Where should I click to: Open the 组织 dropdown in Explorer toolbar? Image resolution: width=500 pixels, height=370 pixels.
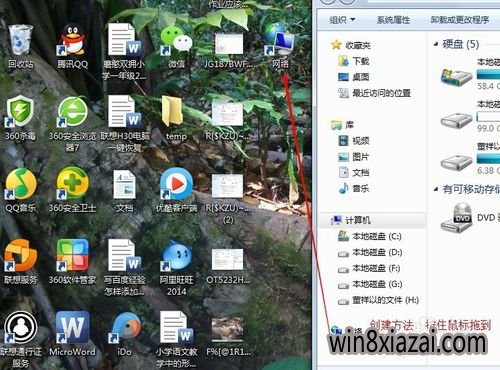pos(342,20)
